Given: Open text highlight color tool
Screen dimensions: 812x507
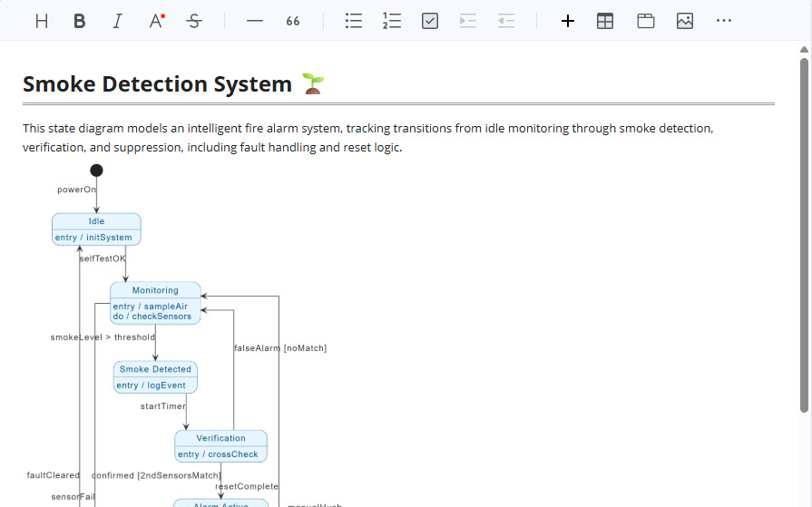Looking at the screenshot, I should tap(156, 21).
